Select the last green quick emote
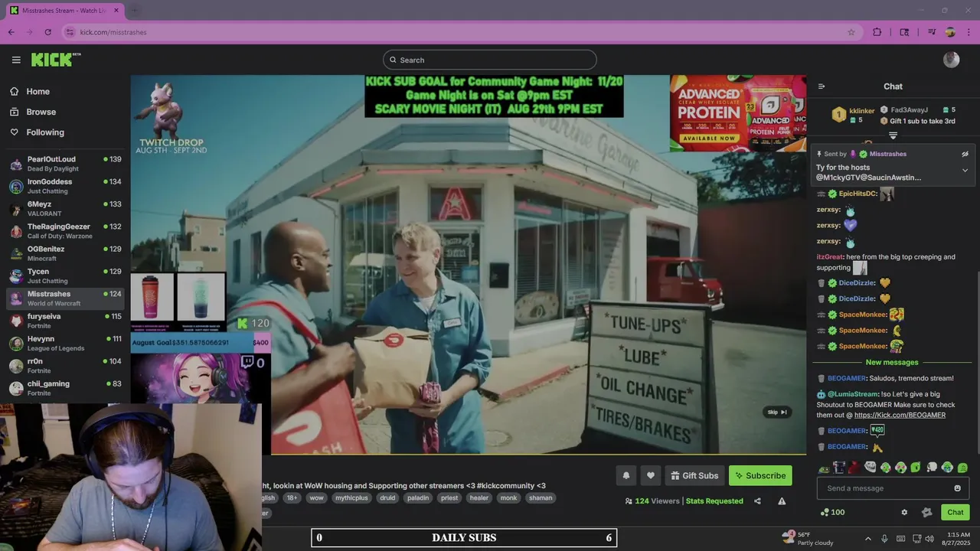The image size is (980, 551). click(962, 468)
